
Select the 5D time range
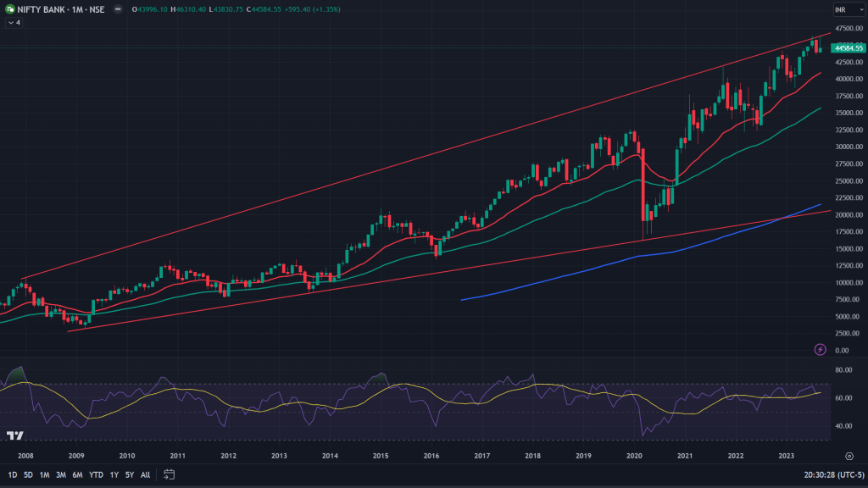[x=28, y=474]
